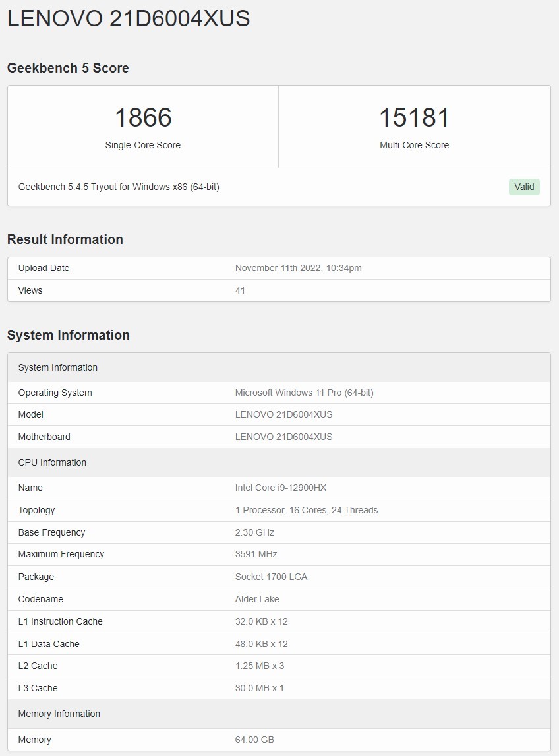Click the Codename Alder Lake entry

(x=257, y=599)
